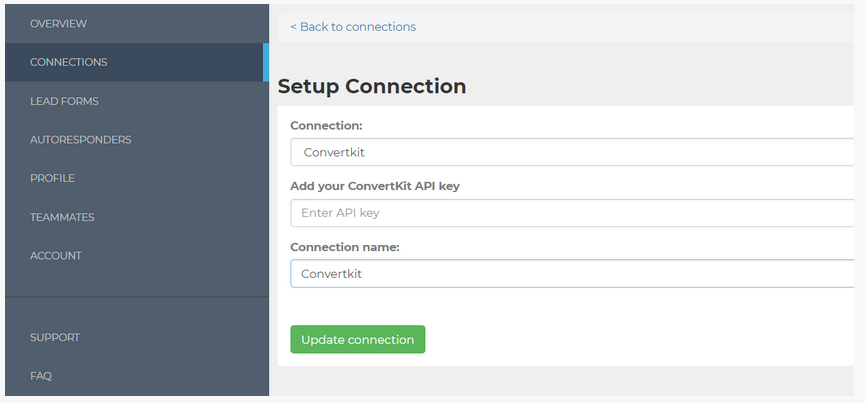Open the FAQ page

[41, 376]
